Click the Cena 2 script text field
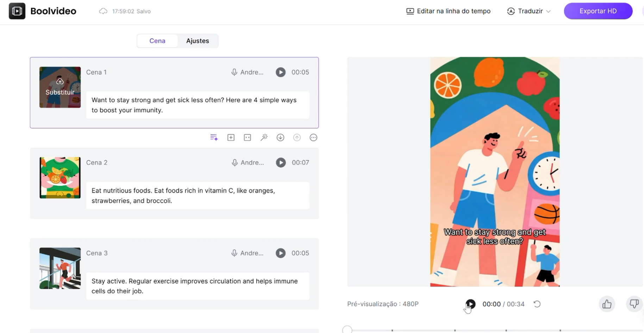Screen dimensions: 644x333 (x=198, y=196)
